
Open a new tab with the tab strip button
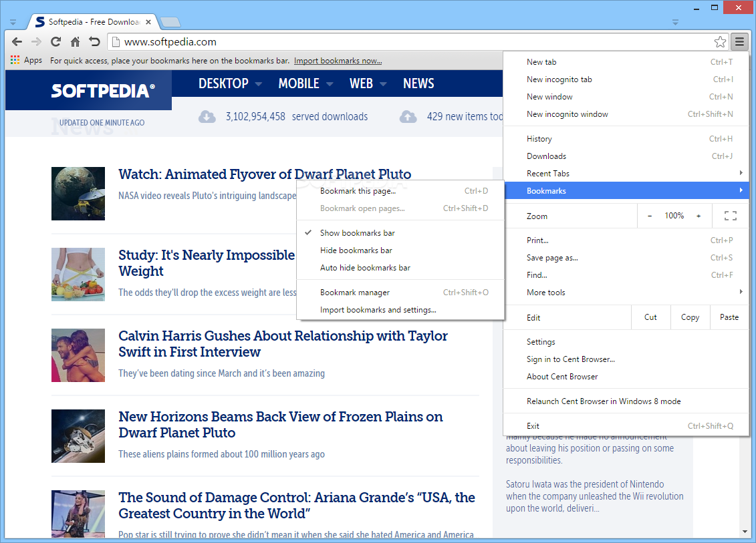click(x=170, y=21)
